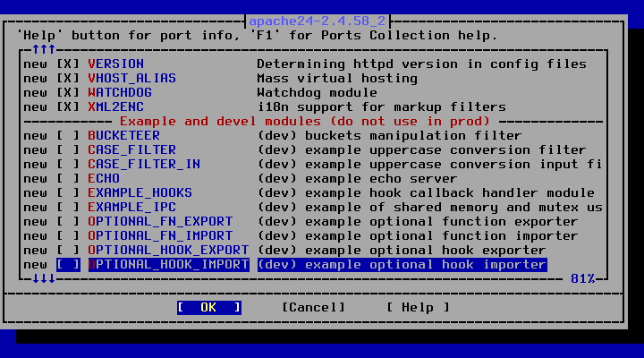The image size is (644, 358).
Task: Click 'example optional hook exporter' text
Action: [426, 251]
